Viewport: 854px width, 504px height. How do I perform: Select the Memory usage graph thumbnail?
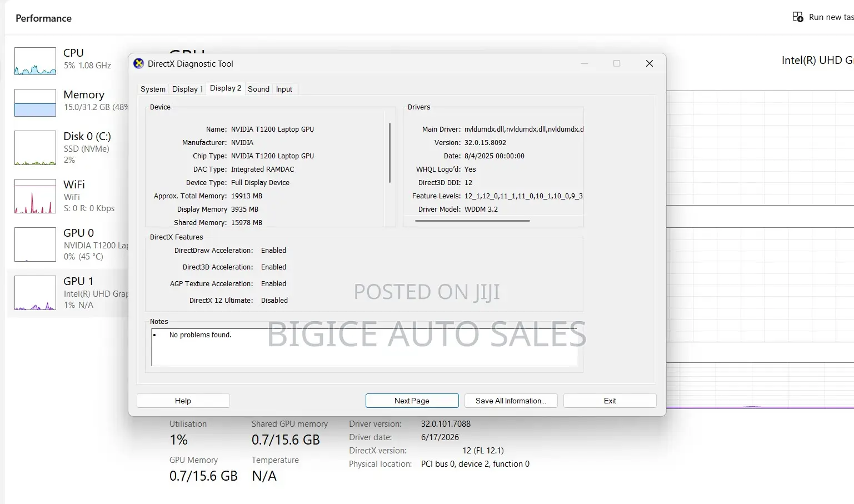tap(35, 103)
